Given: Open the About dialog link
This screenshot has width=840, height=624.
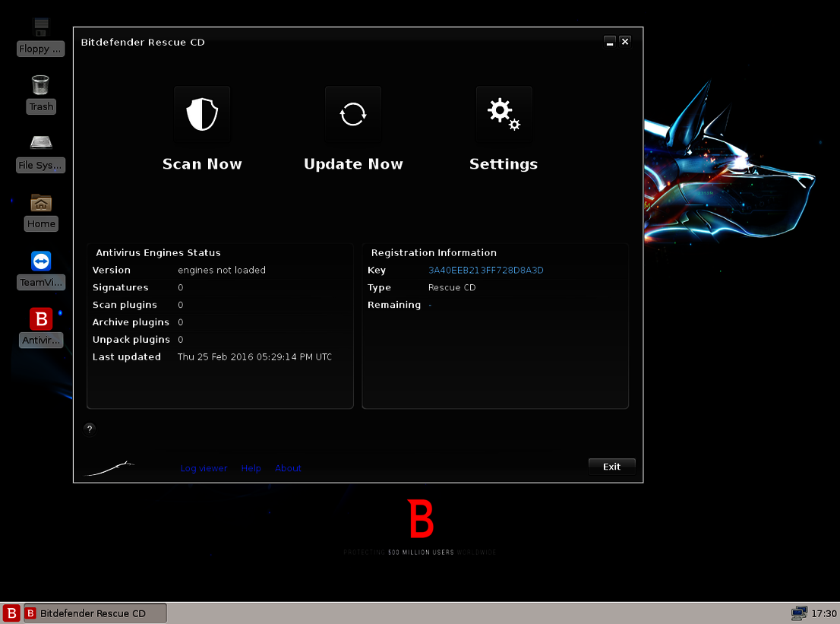Looking at the screenshot, I should (288, 468).
